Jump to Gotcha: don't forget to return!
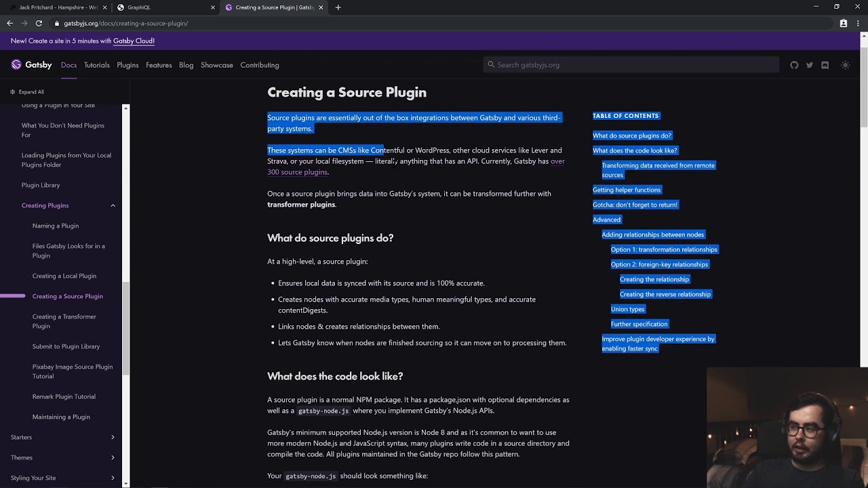The image size is (868, 488). point(635,205)
